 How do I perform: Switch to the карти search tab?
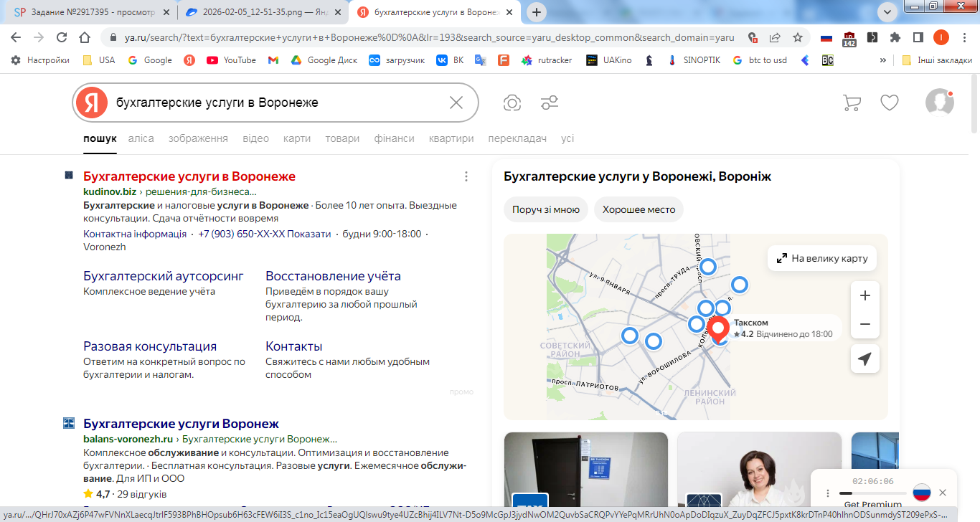297,138
